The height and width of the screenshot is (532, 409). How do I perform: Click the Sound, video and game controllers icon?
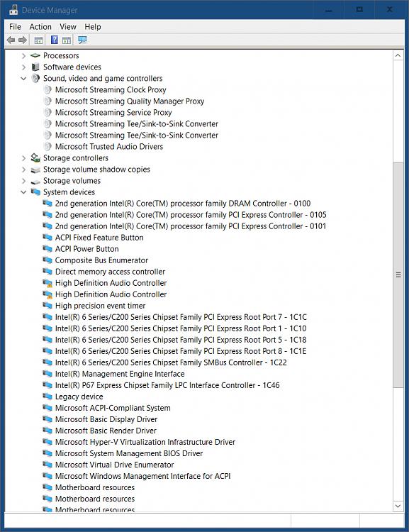35,78
